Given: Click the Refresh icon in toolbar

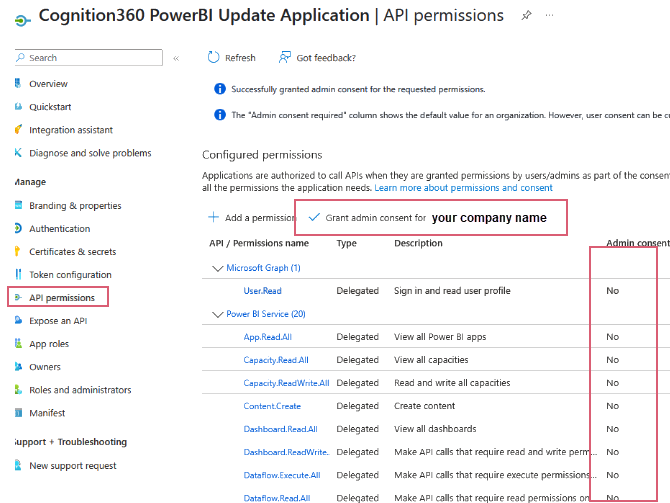Looking at the screenshot, I should pos(213,58).
